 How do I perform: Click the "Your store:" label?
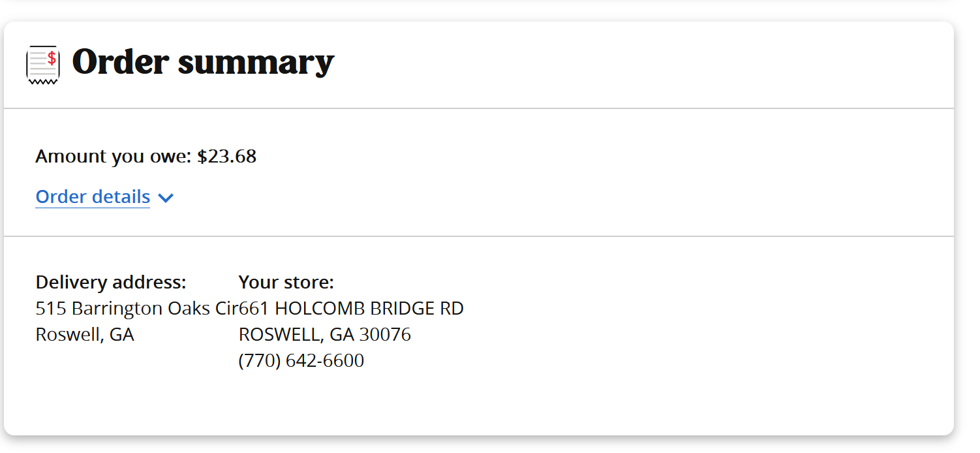coord(286,282)
